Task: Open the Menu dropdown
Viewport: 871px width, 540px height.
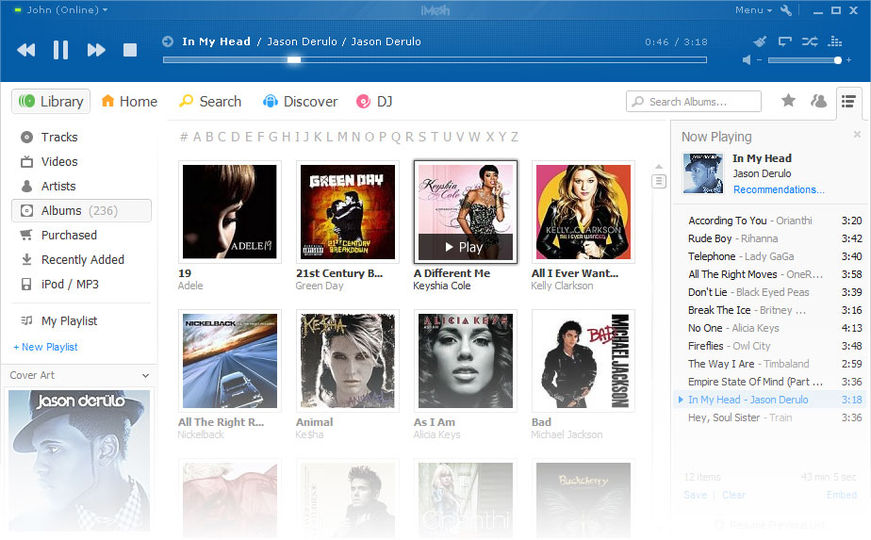Action: tap(753, 10)
